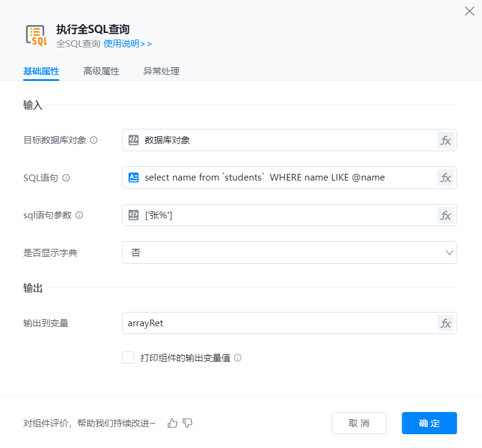482x448 pixels.
Task: Click info icon next to 目标数据库对象
Action: point(94,140)
